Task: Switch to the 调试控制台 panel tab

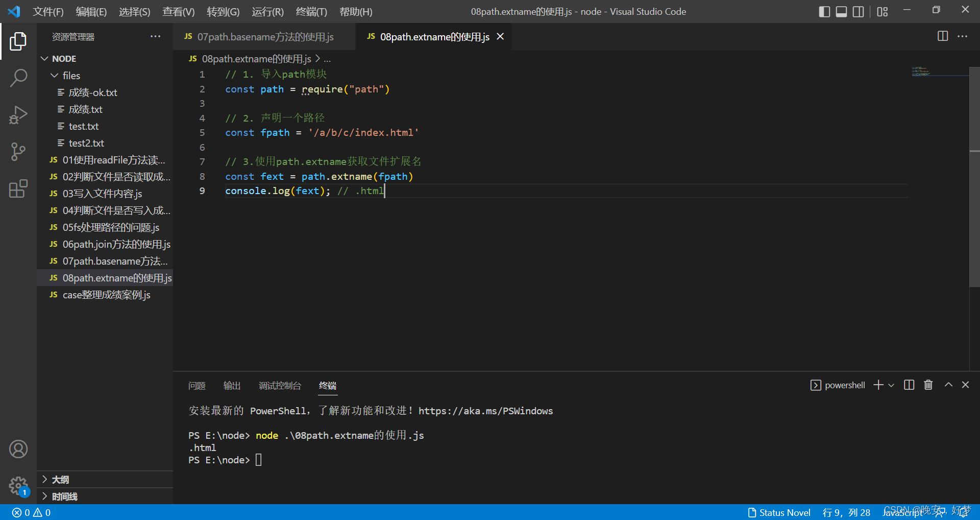Action: pos(280,386)
